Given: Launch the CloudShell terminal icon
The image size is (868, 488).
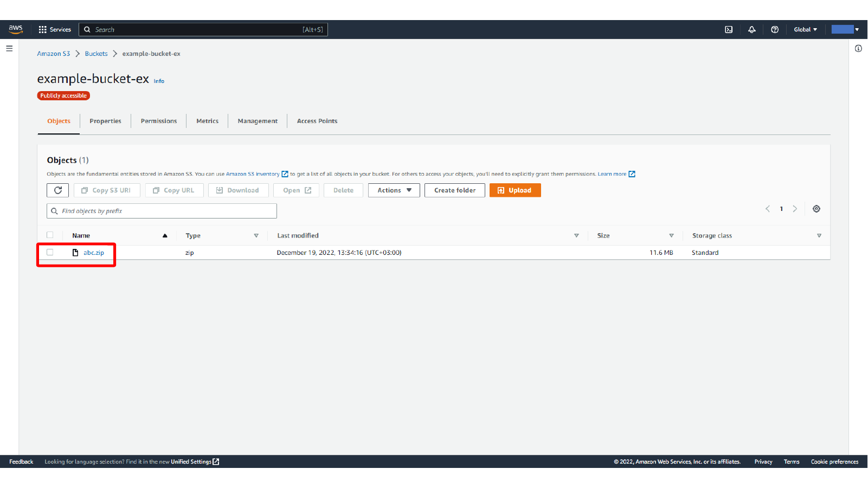Looking at the screenshot, I should point(729,29).
